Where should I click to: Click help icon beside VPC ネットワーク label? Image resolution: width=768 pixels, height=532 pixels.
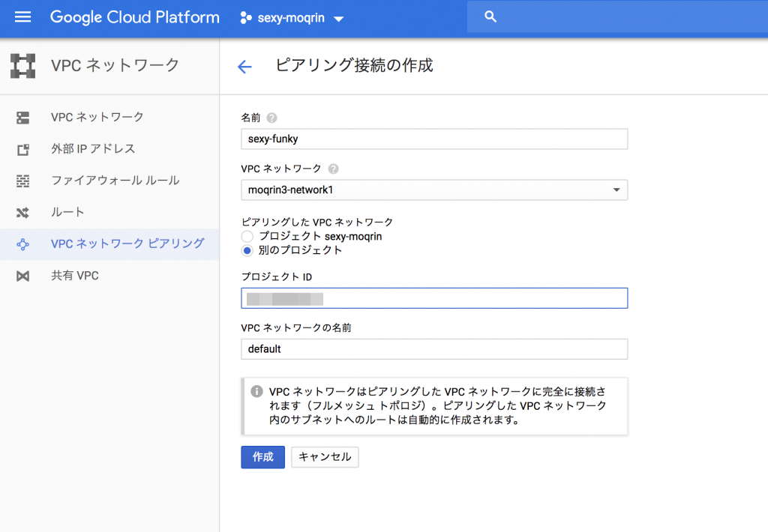click(333, 169)
